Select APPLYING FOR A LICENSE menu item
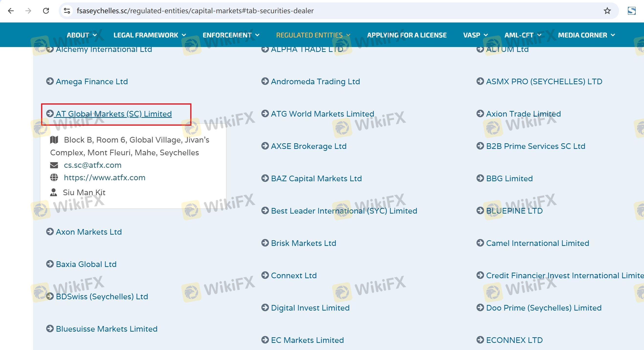Viewport: 644px width, 350px height. click(x=407, y=35)
